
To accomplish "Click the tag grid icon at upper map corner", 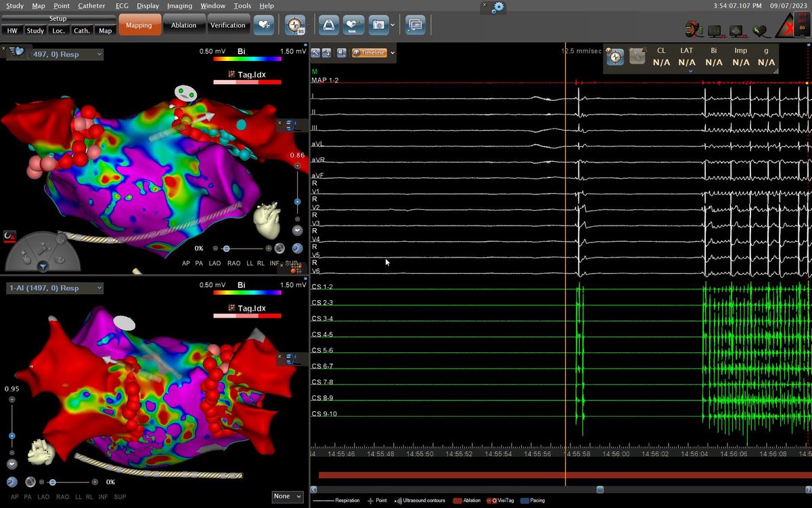I will (296, 269).
